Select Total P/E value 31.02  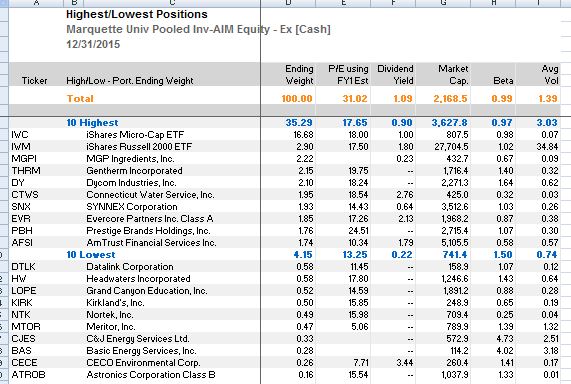point(355,99)
